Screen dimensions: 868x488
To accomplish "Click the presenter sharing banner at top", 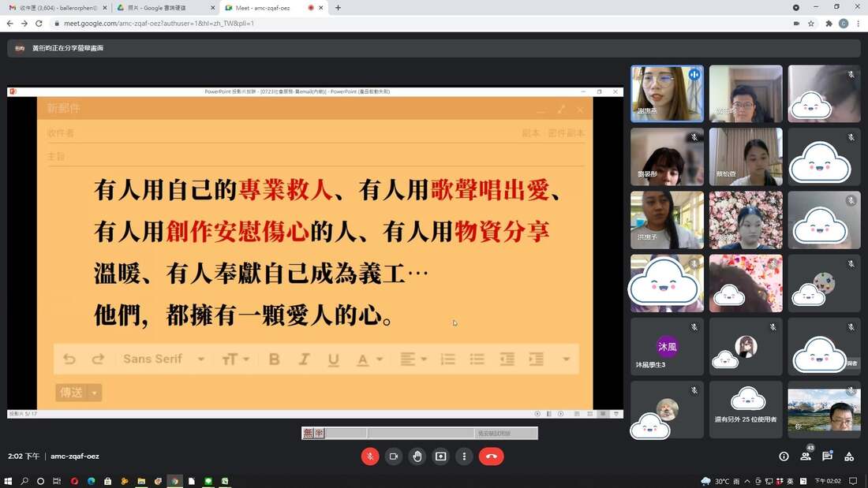I will [434, 48].
